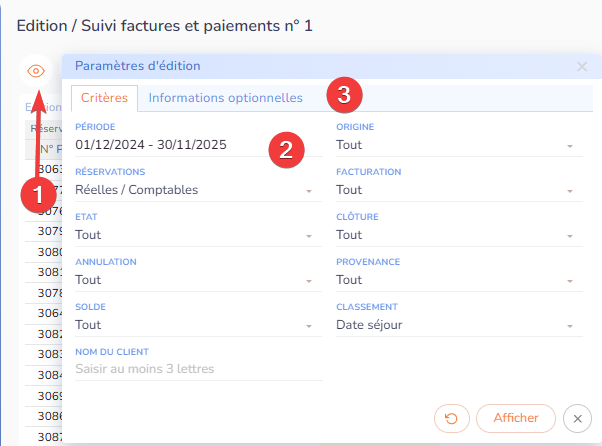Close the dialog with the round X button
This screenshot has height=446, width=602.
coord(577,418)
